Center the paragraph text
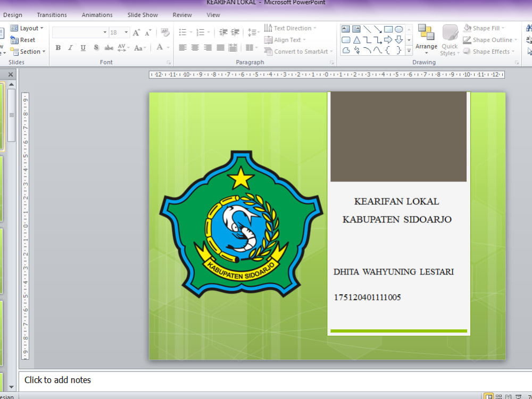 pyautogui.click(x=195, y=47)
